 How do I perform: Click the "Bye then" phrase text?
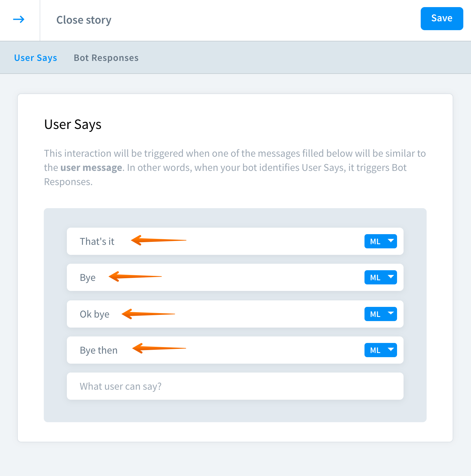click(99, 350)
